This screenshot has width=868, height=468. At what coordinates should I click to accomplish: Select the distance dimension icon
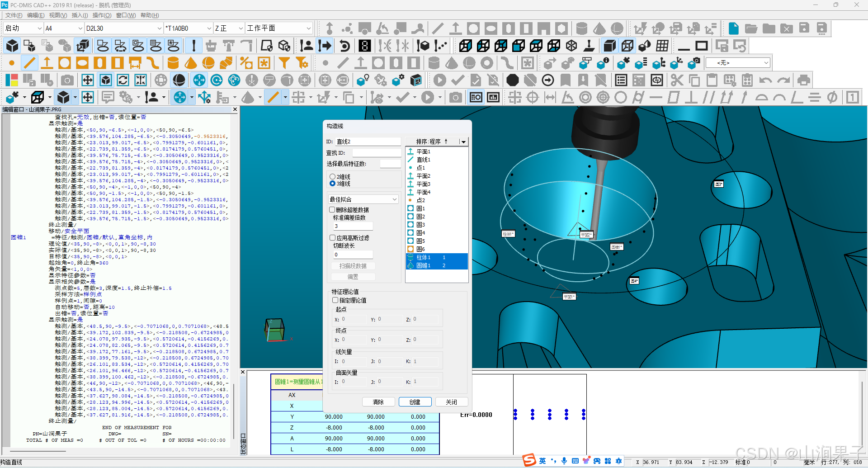(x=550, y=97)
